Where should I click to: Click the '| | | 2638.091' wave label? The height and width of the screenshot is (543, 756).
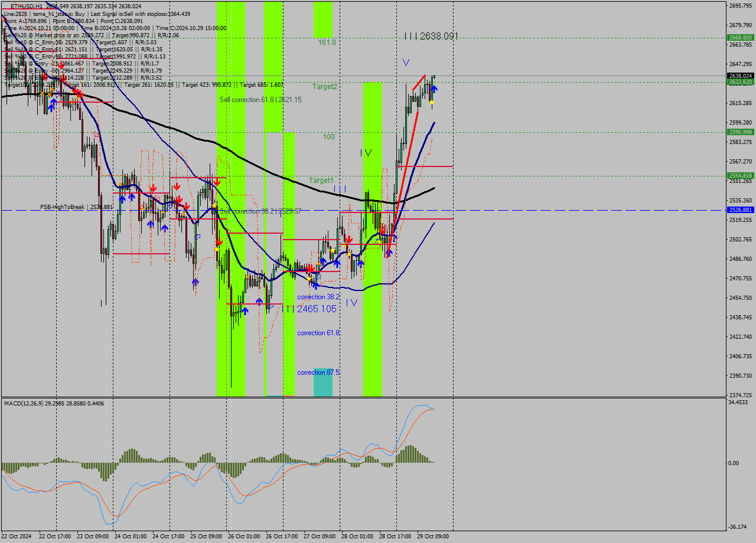[x=431, y=36]
